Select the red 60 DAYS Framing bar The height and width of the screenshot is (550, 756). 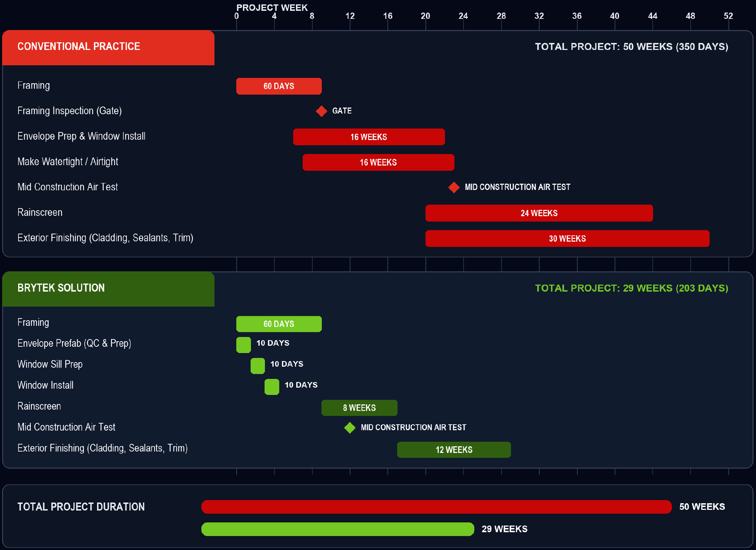coord(279,86)
